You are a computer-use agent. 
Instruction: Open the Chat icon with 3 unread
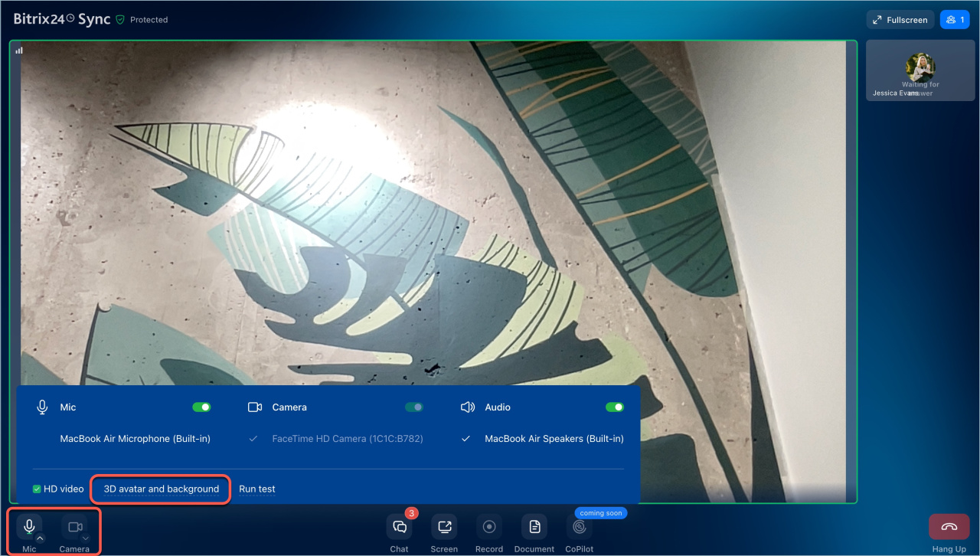399,527
